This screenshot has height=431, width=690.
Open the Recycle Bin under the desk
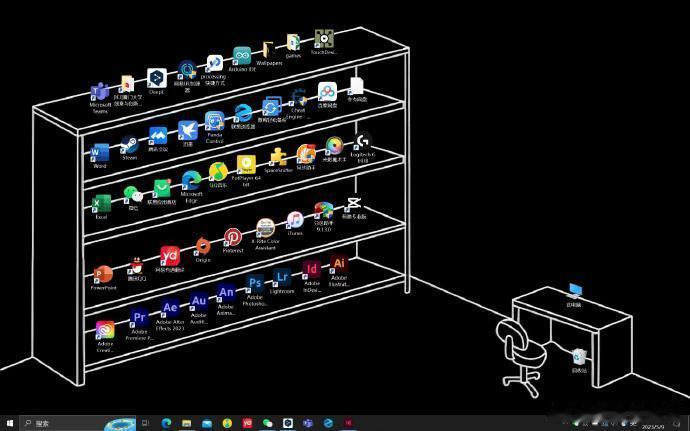pyautogui.click(x=579, y=357)
